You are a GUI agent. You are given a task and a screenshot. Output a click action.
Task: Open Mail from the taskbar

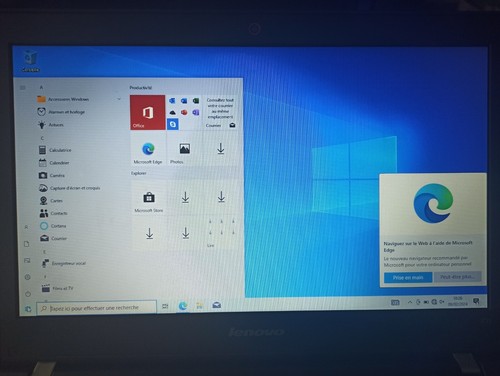point(217,305)
